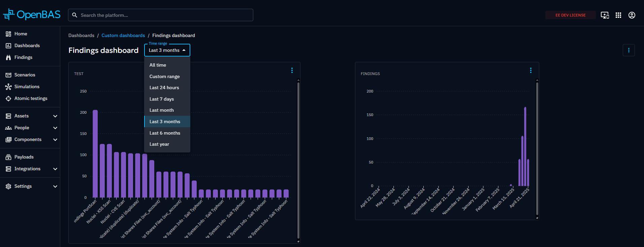The image size is (644, 247).
Task: Select Last 6 months option
Action: coord(167,133)
